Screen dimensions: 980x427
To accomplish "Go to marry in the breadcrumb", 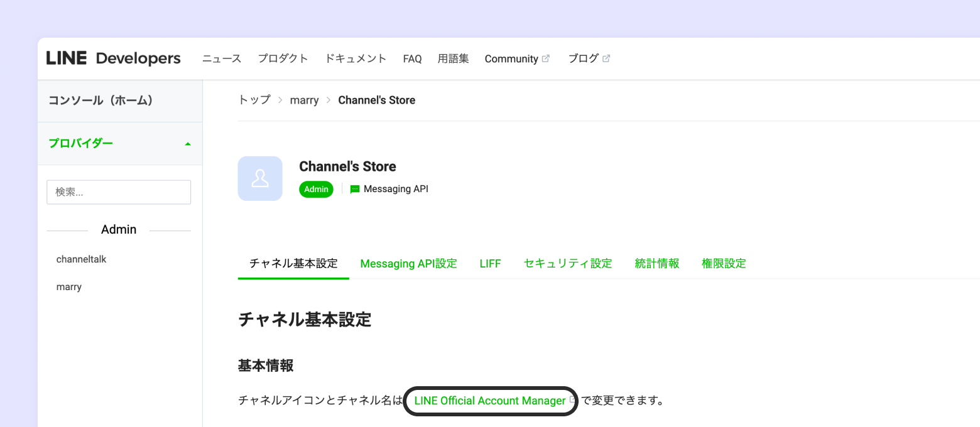I will (x=305, y=100).
